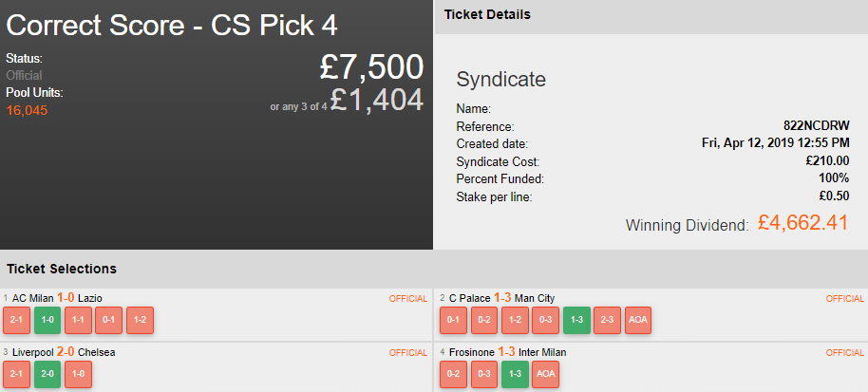
Task: Click 0-2 chip under C Palace v Man City
Action: point(484,321)
